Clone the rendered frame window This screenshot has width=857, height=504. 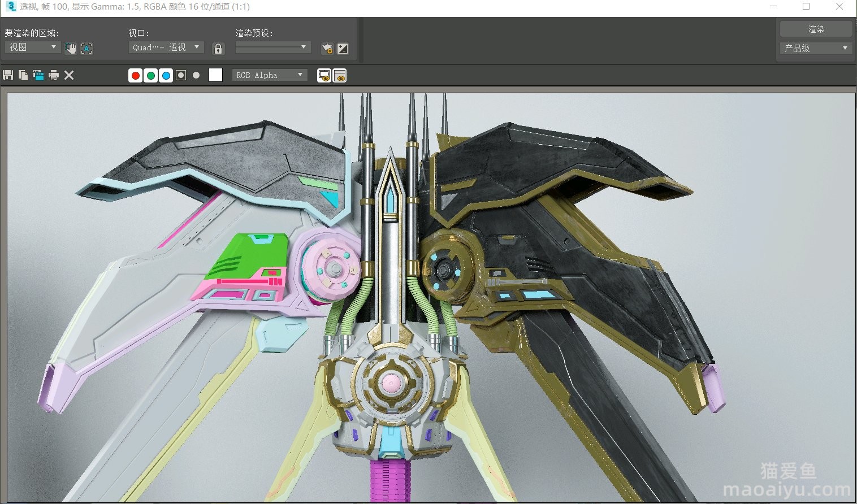click(x=38, y=75)
